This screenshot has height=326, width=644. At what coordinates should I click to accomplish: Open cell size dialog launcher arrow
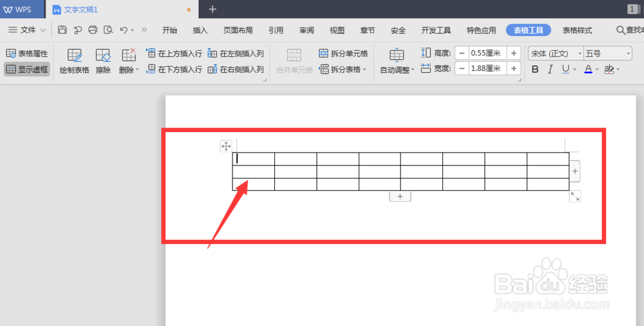pos(520,80)
